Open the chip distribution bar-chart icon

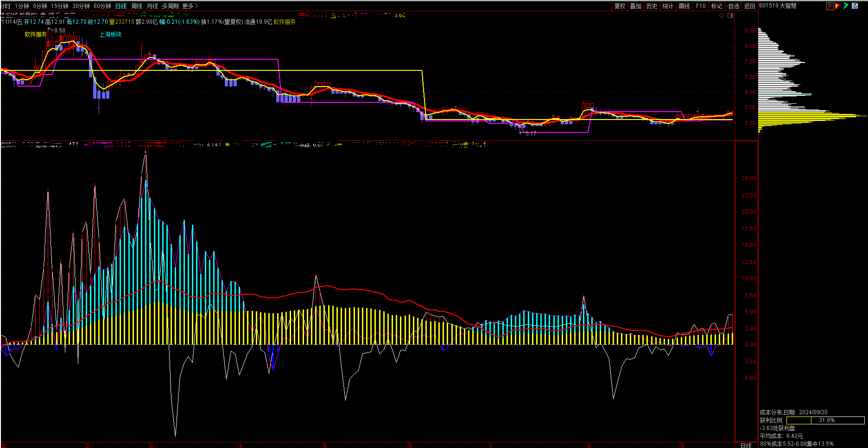830,6
